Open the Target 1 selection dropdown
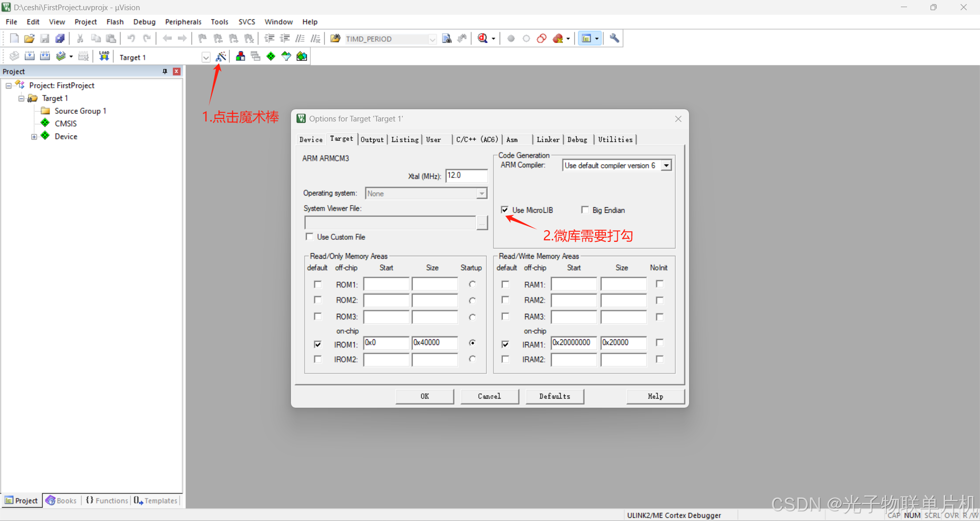The height and width of the screenshot is (521, 980). [x=206, y=57]
